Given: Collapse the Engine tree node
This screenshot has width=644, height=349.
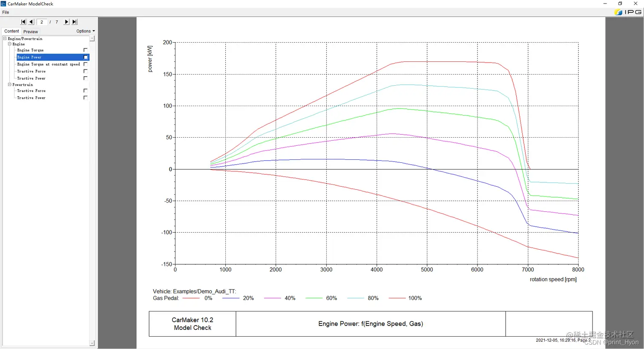Looking at the screenshot, I should coord(9,44).
